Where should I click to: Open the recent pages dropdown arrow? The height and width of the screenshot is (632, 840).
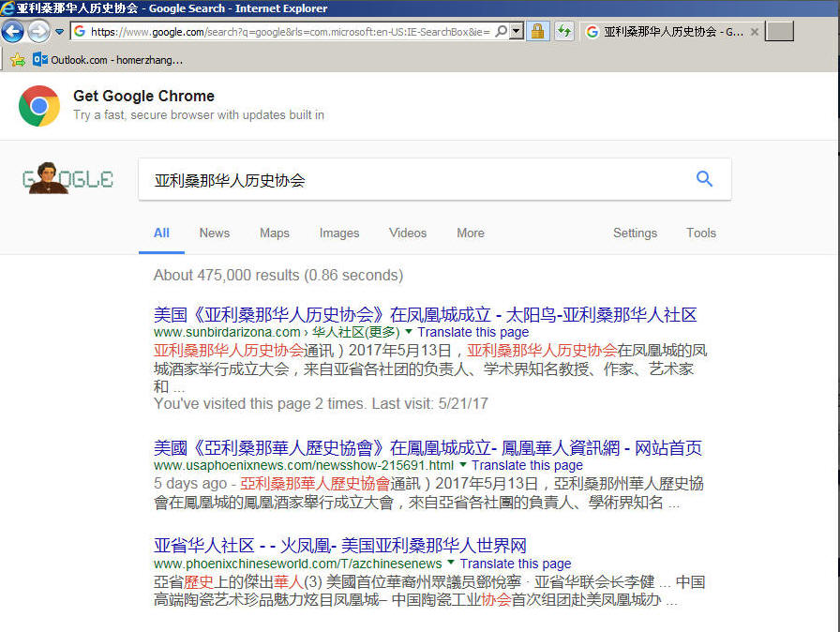[59, 32]
